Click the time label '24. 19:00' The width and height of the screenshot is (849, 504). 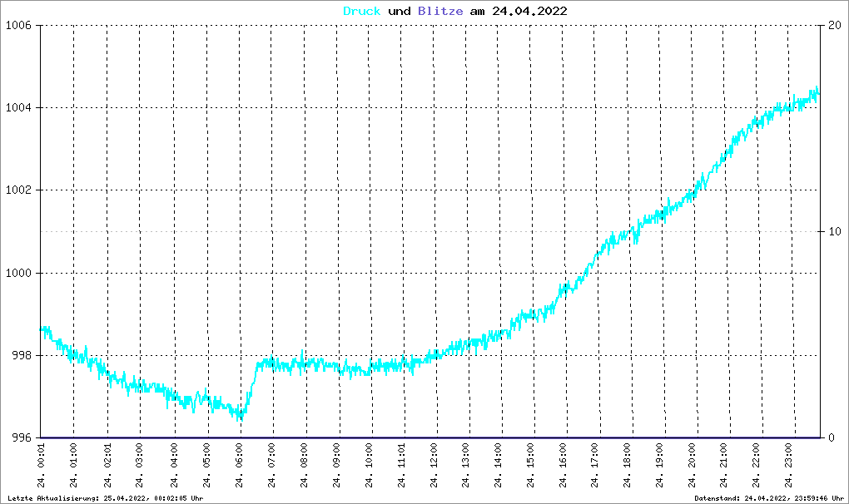tap(659, 466)
